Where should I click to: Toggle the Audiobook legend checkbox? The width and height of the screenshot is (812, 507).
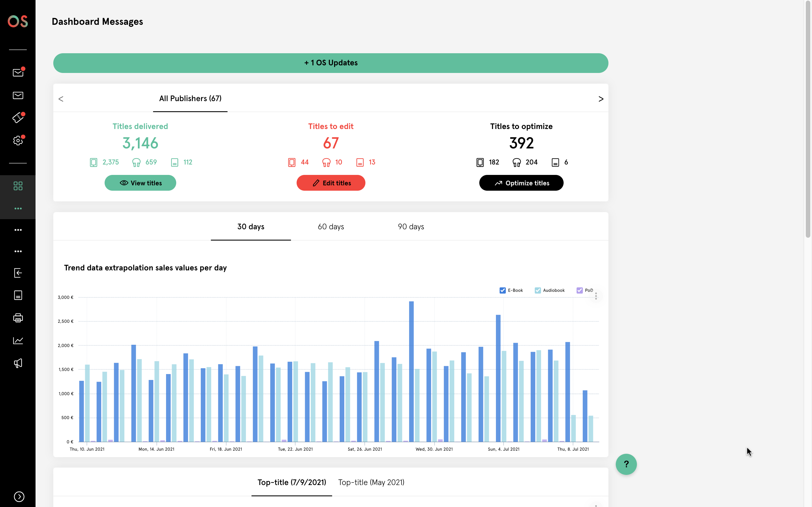(x=538, y=290)
